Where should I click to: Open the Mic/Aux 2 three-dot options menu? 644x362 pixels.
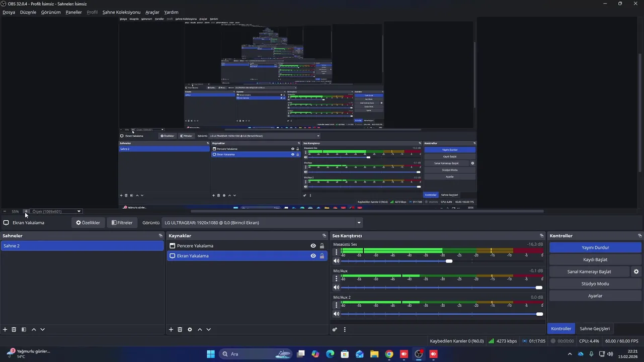(337, 305)
